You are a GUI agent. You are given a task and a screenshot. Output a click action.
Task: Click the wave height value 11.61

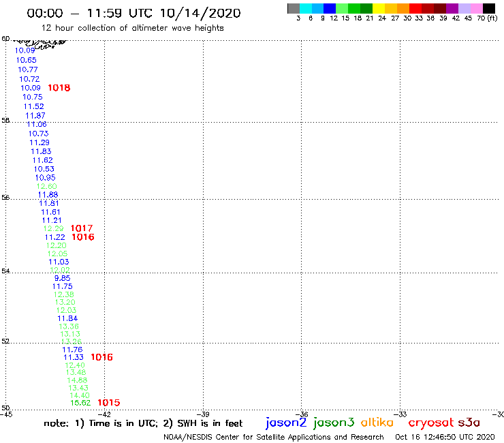click(x=50, y=212)
